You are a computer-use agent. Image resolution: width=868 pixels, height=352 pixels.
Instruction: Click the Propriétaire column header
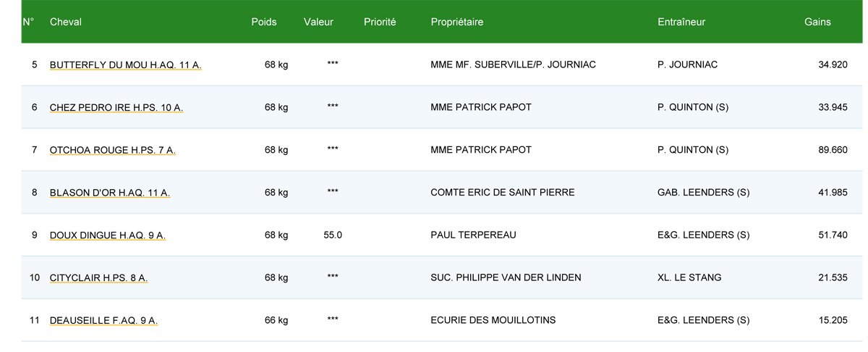(457, 22)
